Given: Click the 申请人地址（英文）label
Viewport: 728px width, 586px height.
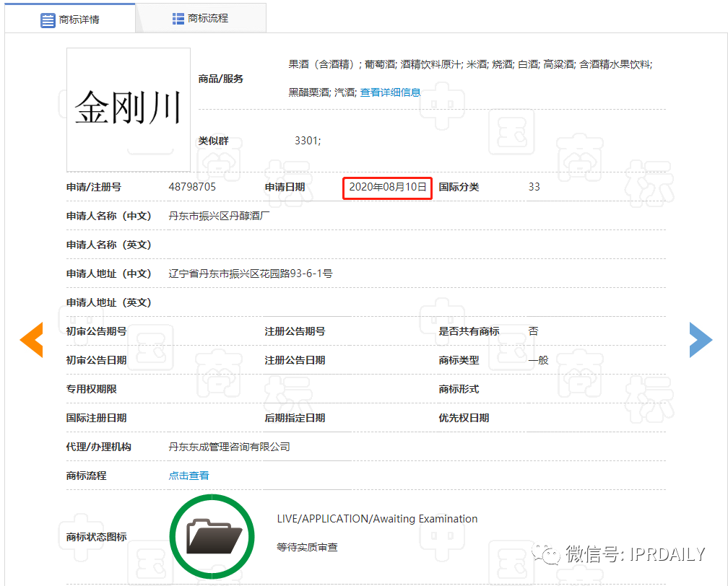Looking at the screenshot, I should pos(109,302).
